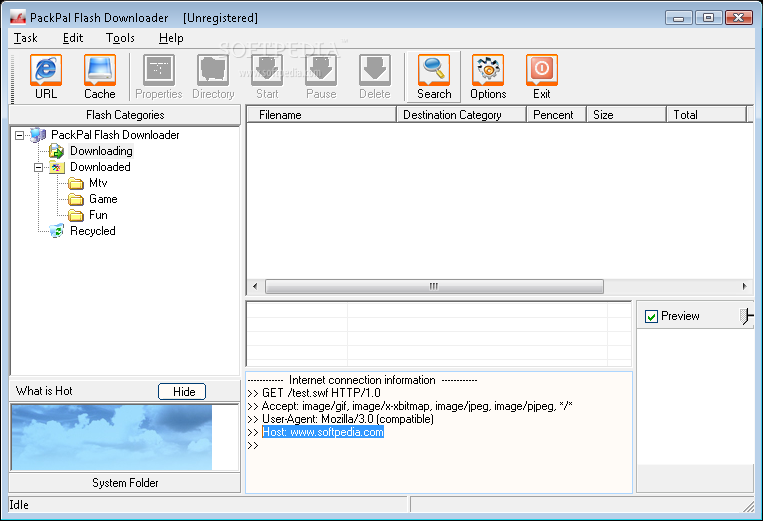Open the Tools menu
Screen dimensions: 763x521
120,38
